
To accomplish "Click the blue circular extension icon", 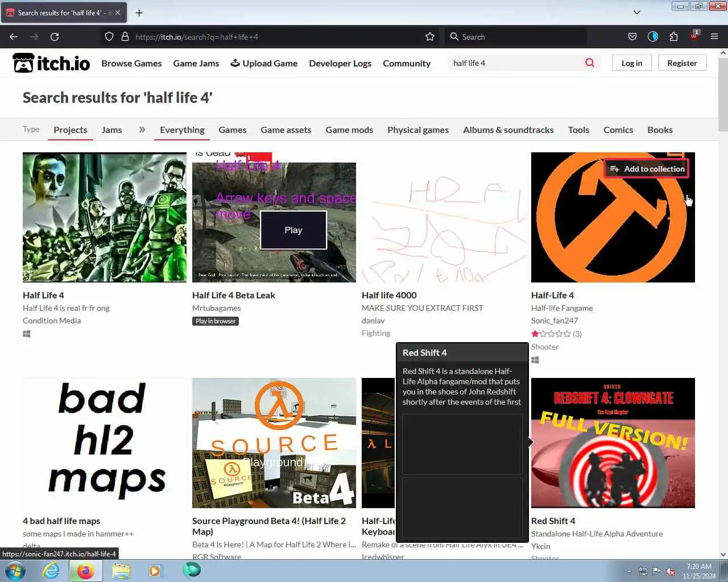I will 653,36.
